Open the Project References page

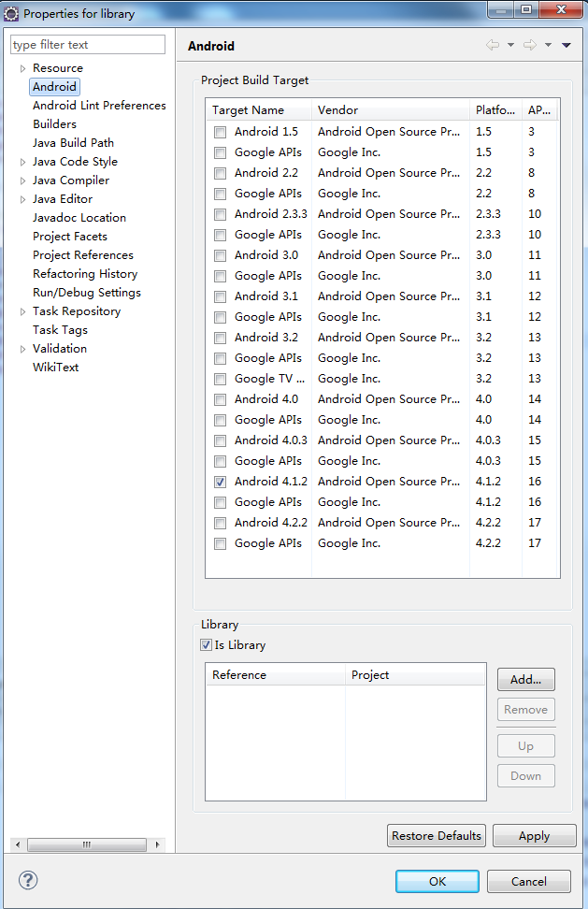click(83, 255)
